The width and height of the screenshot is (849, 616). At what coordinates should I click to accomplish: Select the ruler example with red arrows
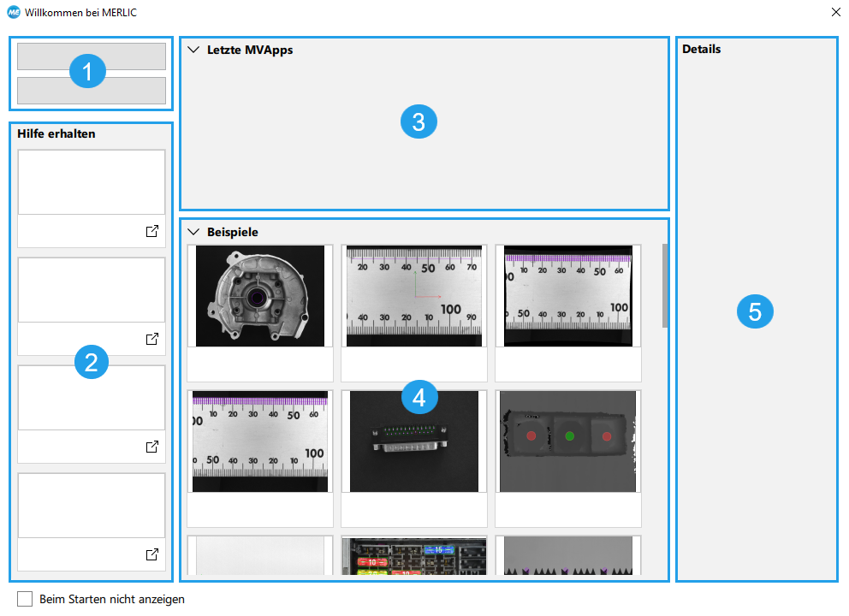[414, 296]
